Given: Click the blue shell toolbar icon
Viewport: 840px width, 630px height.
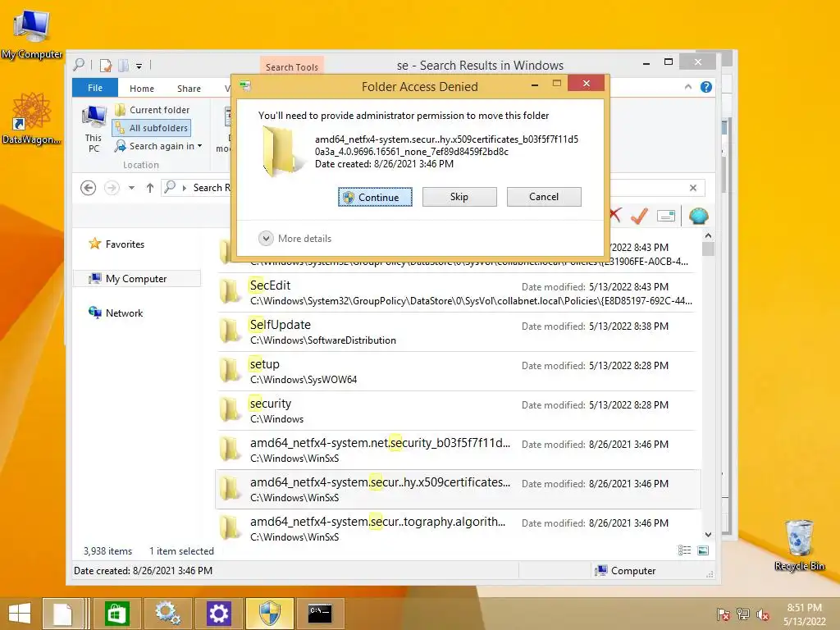Looking at the screenshot, I should click(x=699, y=216).
